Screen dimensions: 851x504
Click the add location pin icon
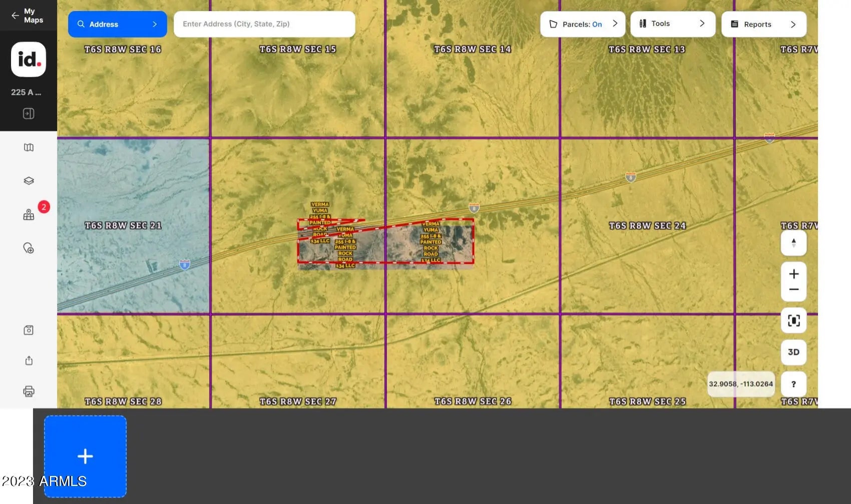pos(29,248)
